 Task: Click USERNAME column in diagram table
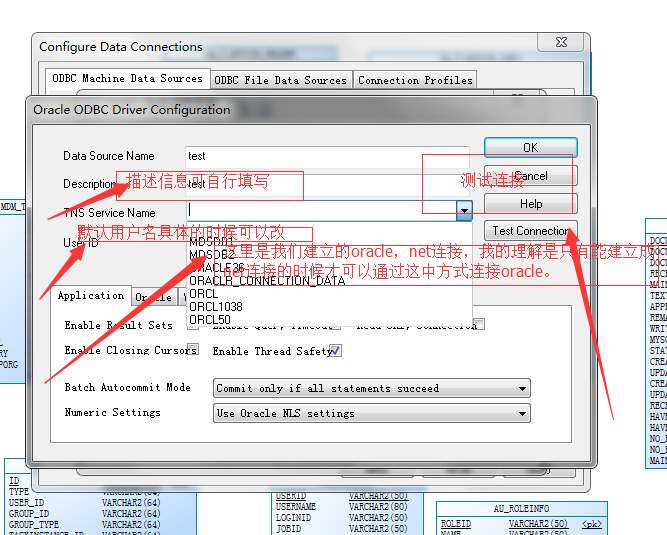click(296, 507)
